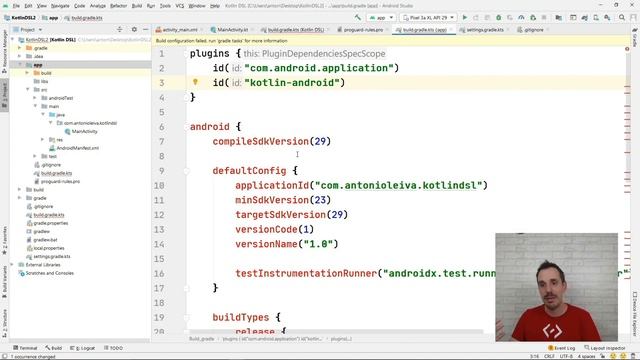Click the '4 spaces' indent status entry
The height and width of the screenshot is (360, 640).
(x=586, y=356)
